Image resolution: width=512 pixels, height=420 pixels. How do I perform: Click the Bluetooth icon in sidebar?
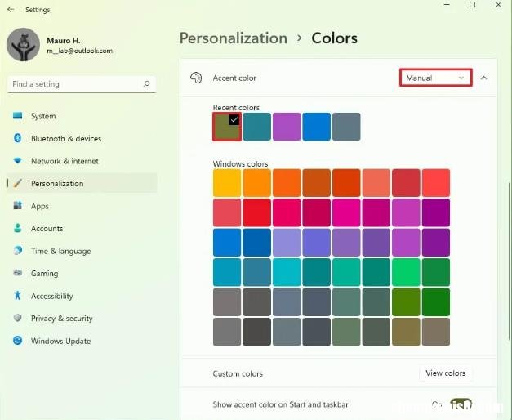pyautogui.click(x=18, y=138)
